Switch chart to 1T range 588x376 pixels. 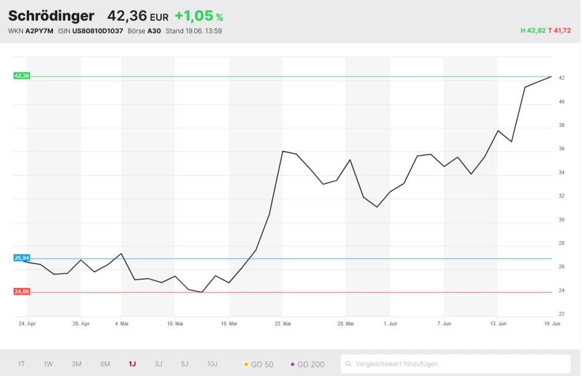[x=22, y=364]
